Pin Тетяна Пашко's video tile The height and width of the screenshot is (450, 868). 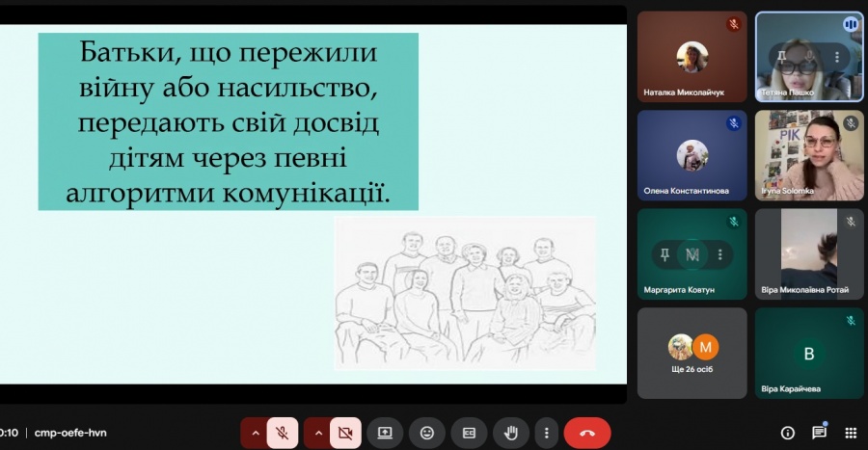click(x=782, y=56)
